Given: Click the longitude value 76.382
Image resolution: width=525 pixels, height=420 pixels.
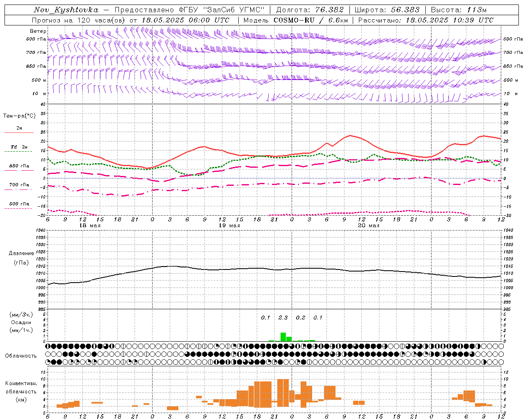Looking at the screenshot, I should [330, 10].
